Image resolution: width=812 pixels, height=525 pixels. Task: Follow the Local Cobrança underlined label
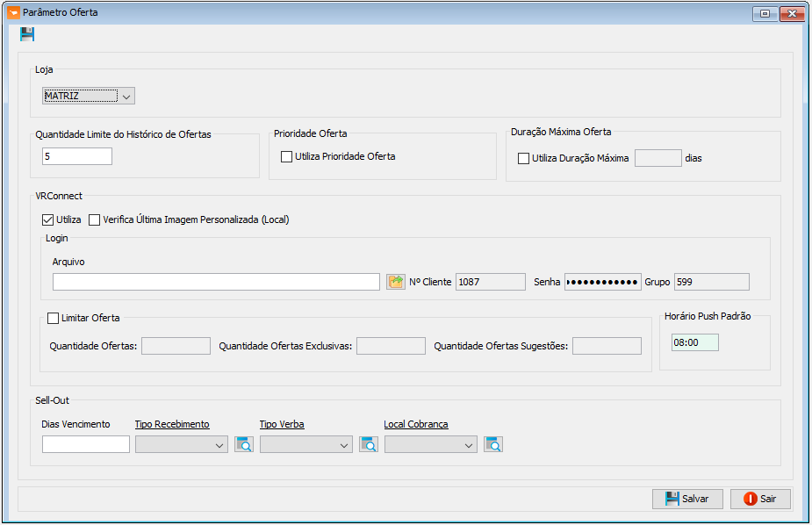coord(416,424)
